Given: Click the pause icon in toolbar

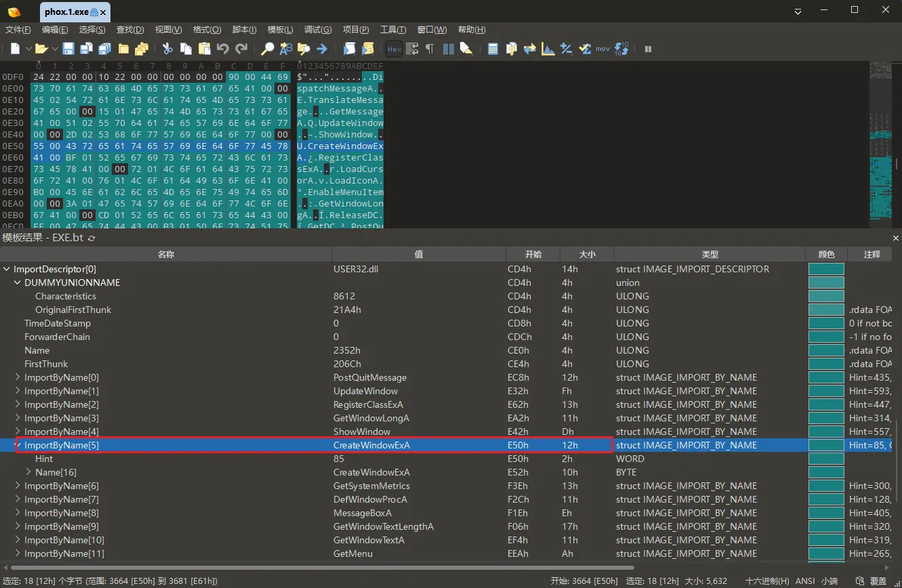Looking at the screenshot, I should click(x=649, y=49).
